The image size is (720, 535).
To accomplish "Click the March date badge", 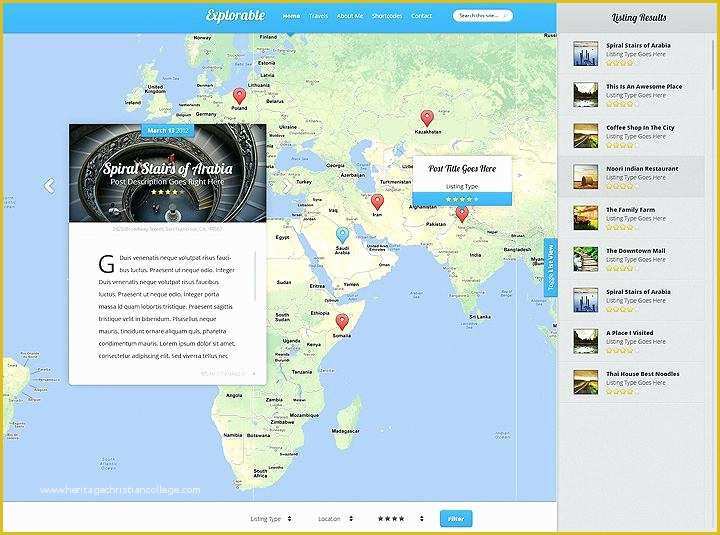I will pos(168,130).
